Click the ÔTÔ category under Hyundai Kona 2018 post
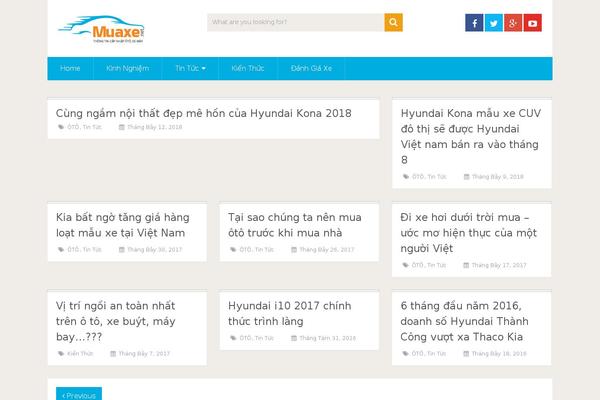This screenshot has height=400, width=600. (73, 127)
